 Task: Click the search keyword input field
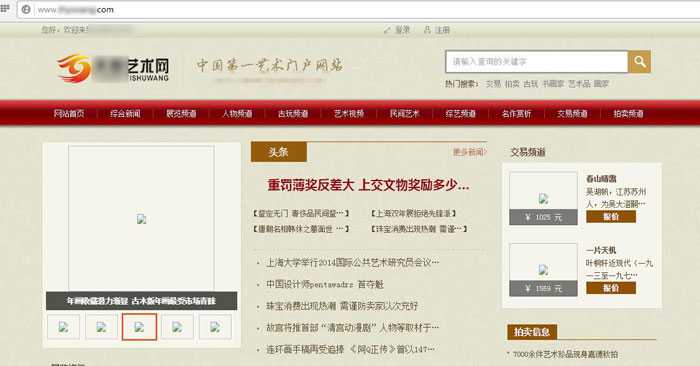pyautogui.click(x=537, y=62)
